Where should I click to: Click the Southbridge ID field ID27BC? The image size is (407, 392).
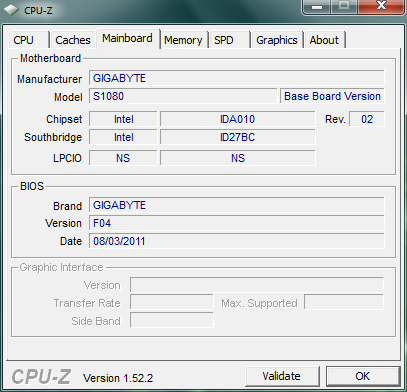coord(238,137)
